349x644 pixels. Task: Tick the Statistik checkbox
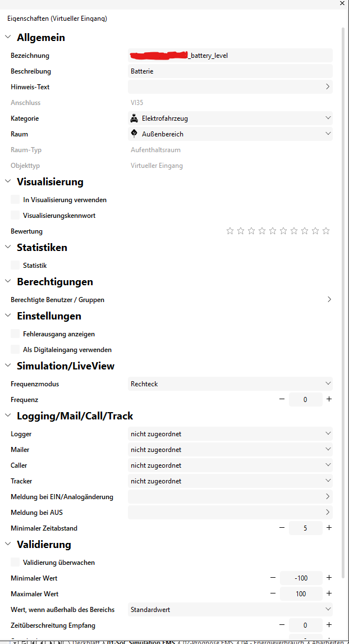[15, 265]
